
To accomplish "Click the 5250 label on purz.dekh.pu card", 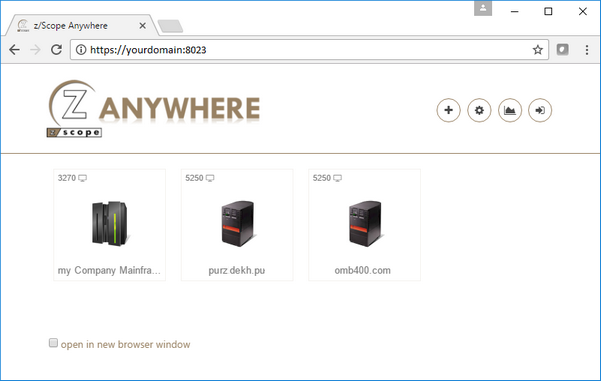I will [194, 178].
